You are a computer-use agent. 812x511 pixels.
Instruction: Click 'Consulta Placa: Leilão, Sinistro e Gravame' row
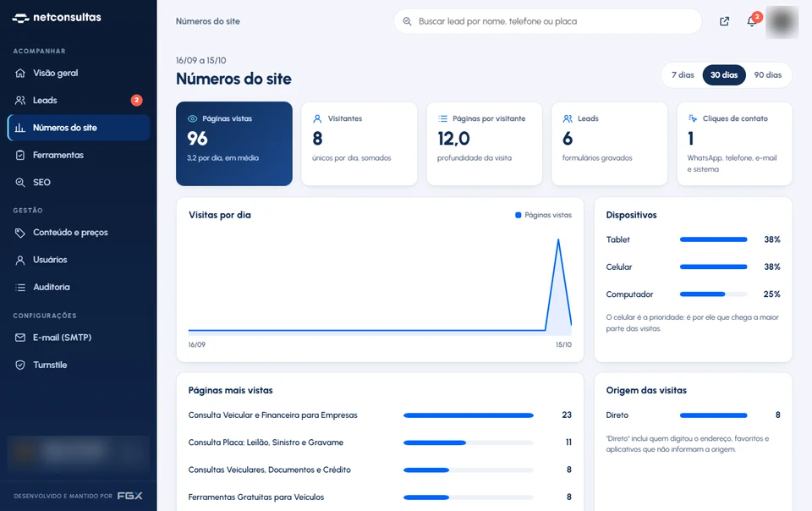pyautogui.click(x=380, y=442)
